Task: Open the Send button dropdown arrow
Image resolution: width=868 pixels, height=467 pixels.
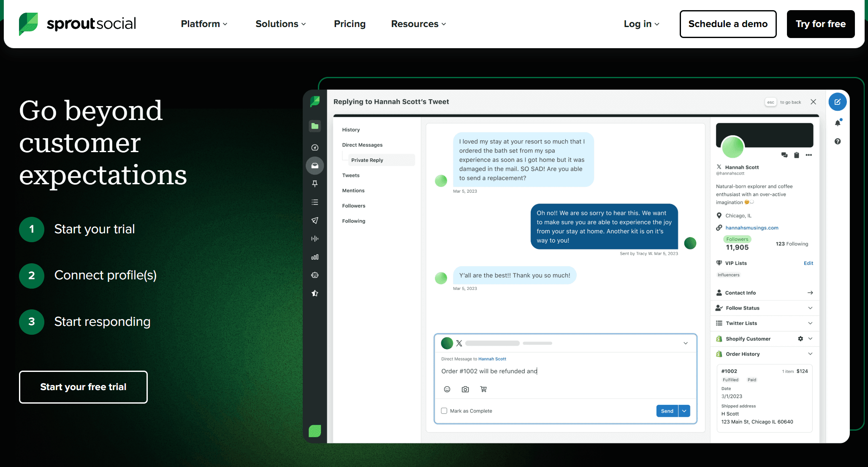Action: coord(684,411)
